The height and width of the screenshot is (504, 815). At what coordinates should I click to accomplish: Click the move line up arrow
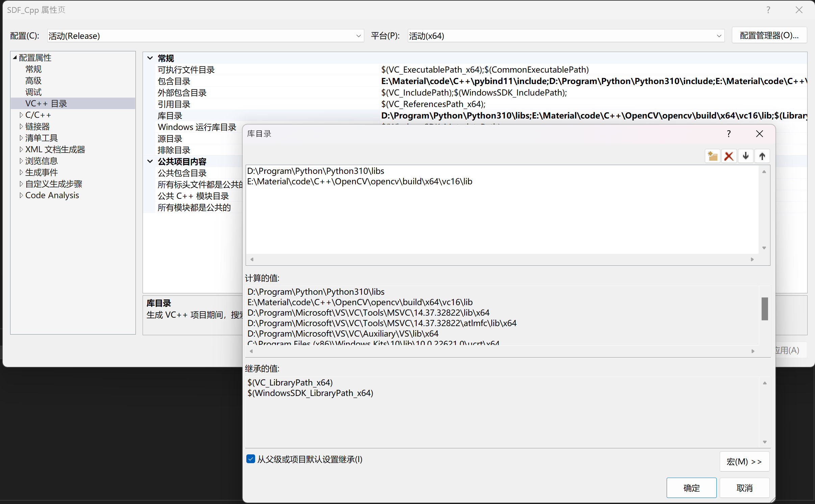tap(762, 156)
